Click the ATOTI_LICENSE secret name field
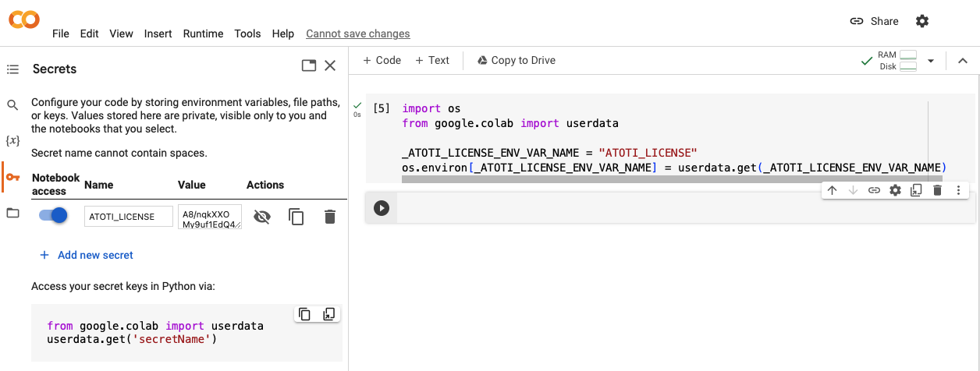980x371 pixels. pyautogui.click(x=128, y=217)
